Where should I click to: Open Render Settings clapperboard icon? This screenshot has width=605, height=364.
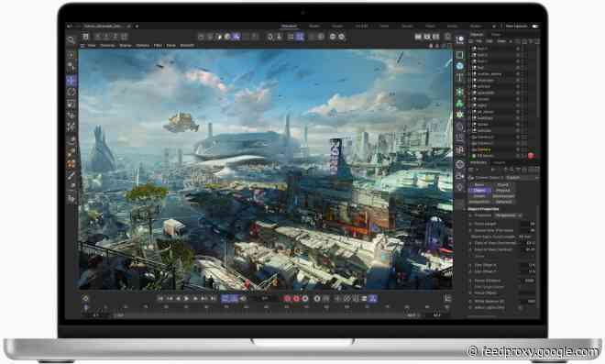point(436,37)
